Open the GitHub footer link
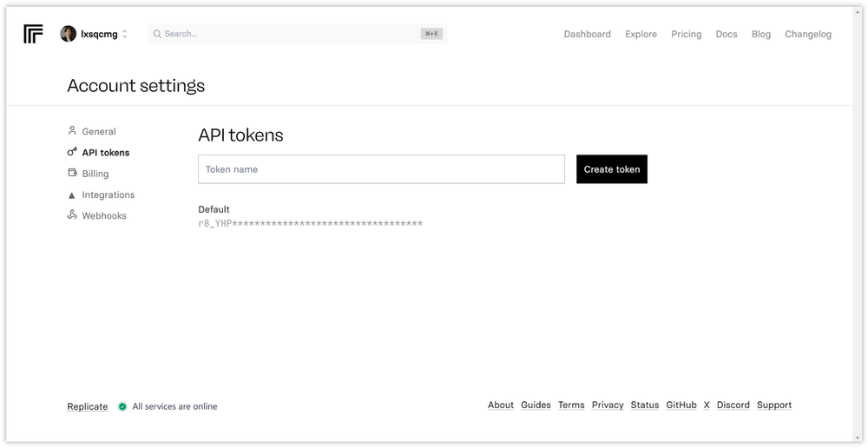 681,405
